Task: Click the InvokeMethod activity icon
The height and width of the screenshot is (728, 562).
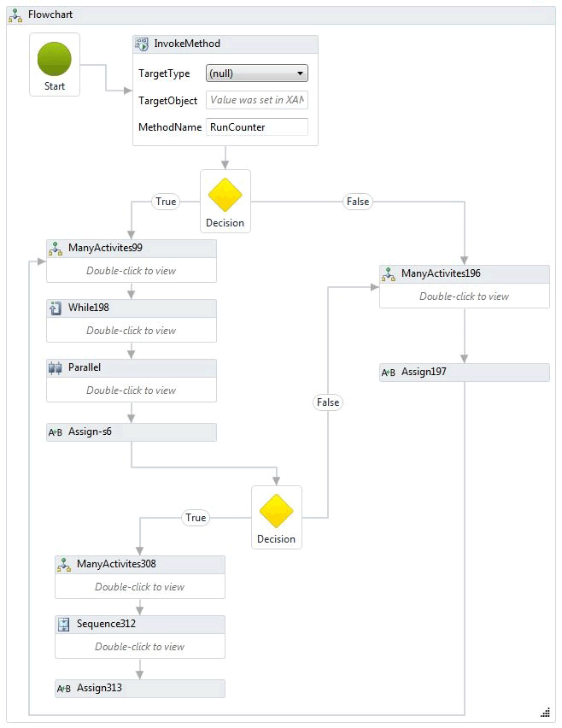Action: [x=139, y=44]
